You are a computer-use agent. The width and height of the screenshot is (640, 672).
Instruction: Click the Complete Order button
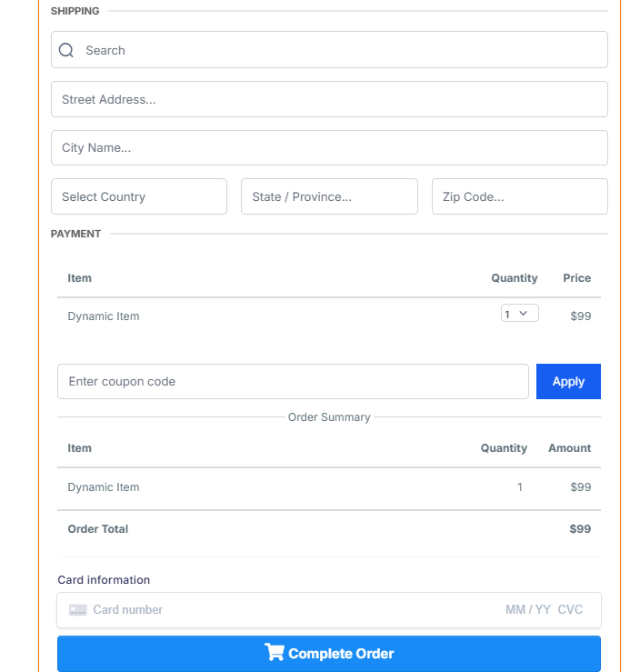pos(329,654)
